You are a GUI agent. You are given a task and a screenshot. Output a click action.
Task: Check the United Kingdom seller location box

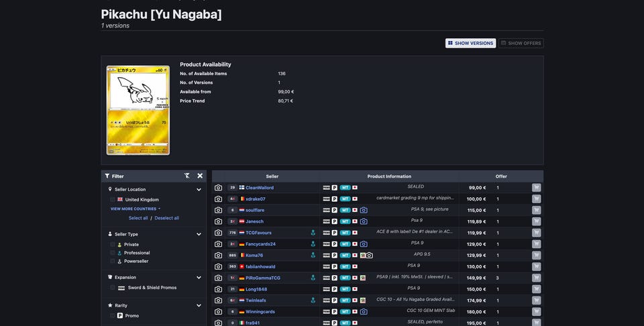click(113, 199)
